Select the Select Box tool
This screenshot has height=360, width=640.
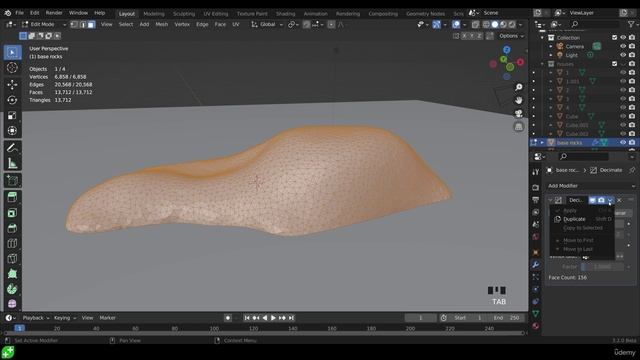click(x=12, y=52)
